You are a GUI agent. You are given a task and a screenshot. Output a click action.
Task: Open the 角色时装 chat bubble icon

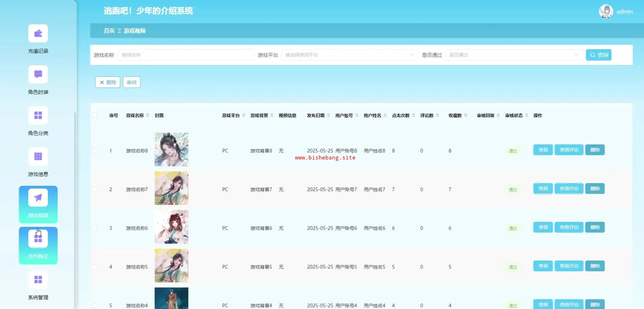tap(38, 74)
